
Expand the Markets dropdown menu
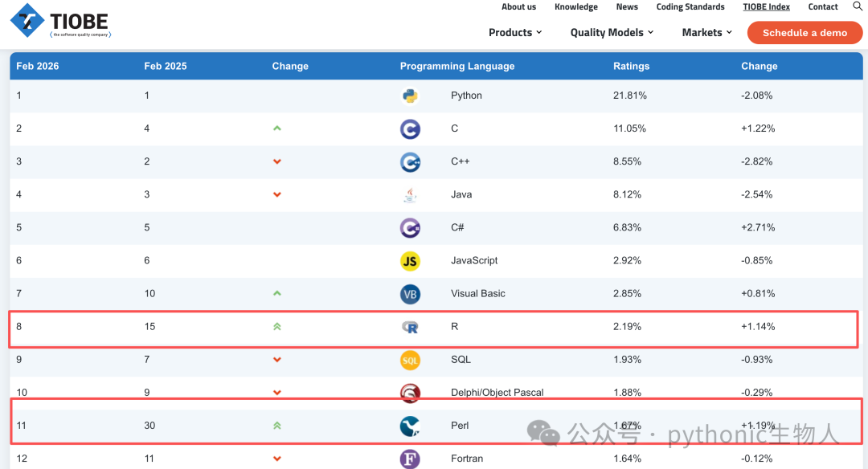(x=707, y=33)
